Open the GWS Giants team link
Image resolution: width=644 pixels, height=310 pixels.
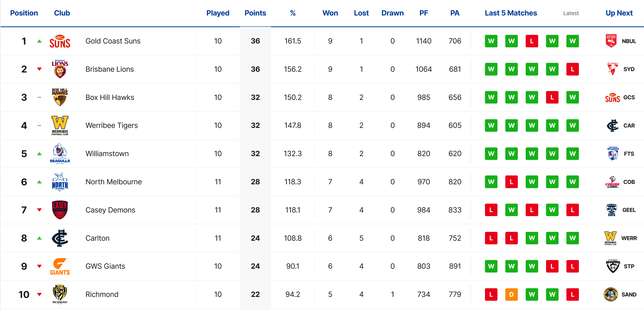(x=105, y=266)
